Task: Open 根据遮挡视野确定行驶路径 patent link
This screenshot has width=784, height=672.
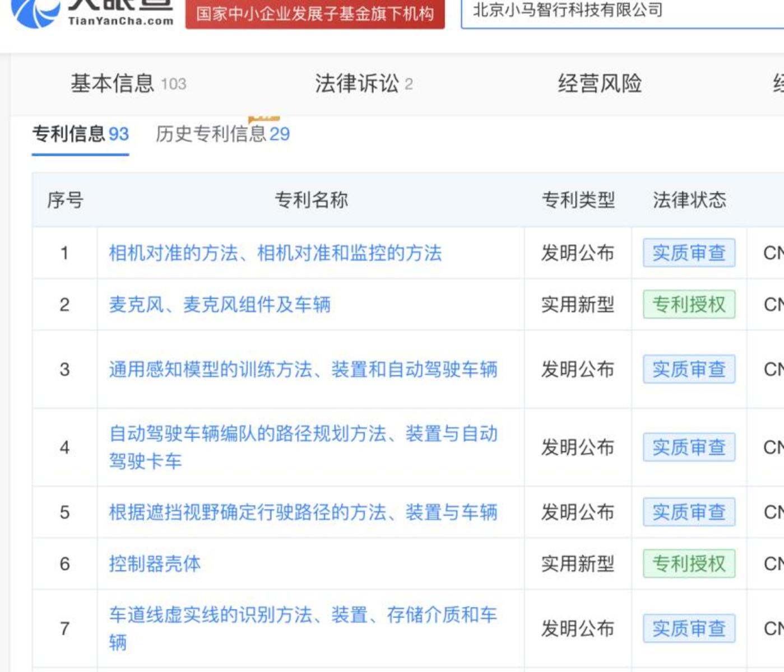Action: point(305,511)
